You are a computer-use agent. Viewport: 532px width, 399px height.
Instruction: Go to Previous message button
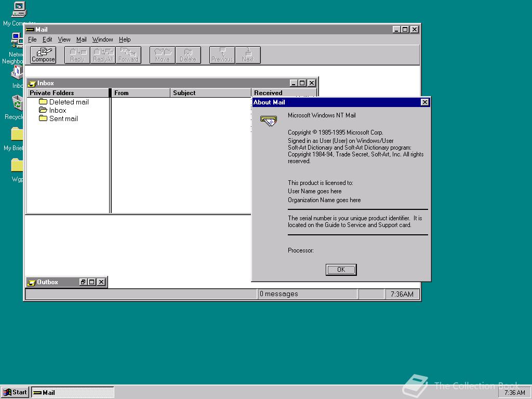[222, 55]
